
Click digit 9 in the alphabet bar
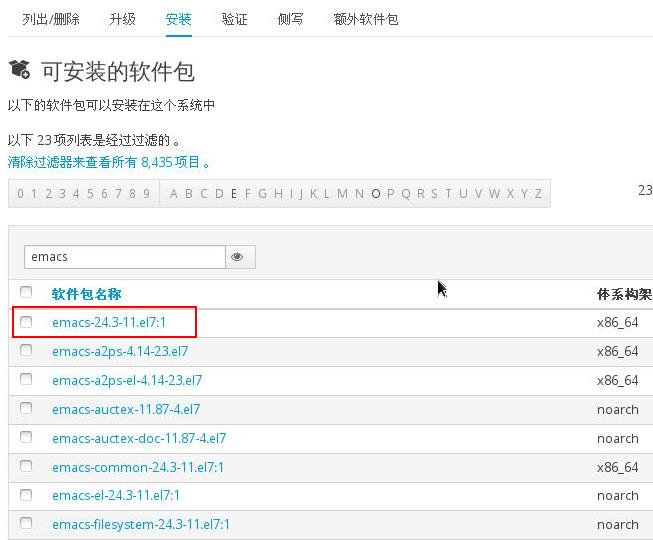pos(146,194)
